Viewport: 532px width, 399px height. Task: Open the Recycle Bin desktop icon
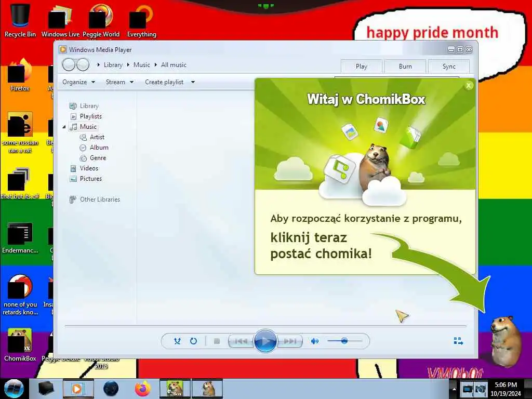pyautogui.click(x=20, y=20)
